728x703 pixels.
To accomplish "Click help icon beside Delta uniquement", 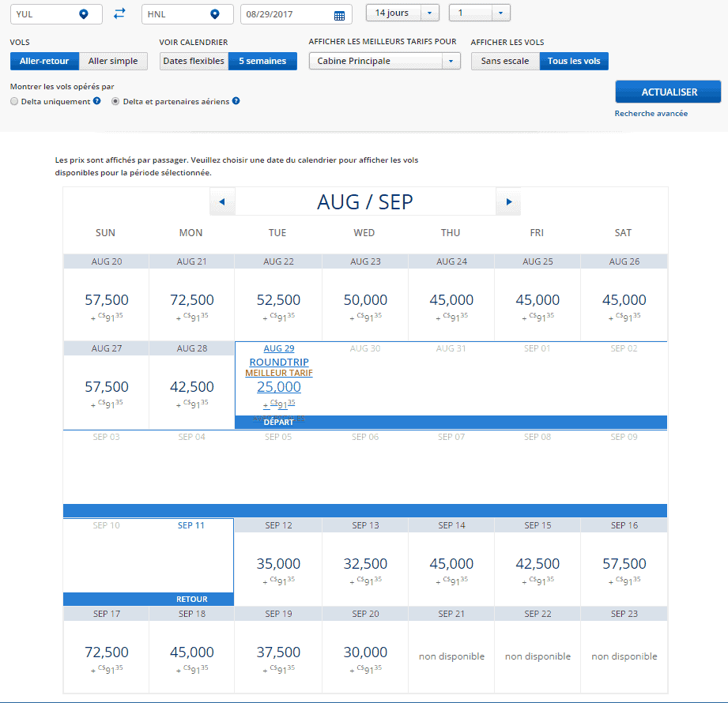I will (x=96, y=101).
